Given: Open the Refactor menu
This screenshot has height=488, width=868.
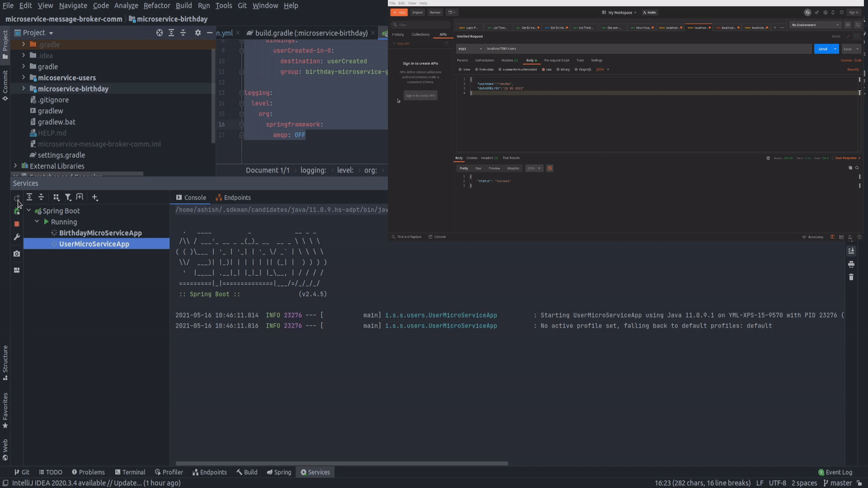Looking at the screenshot, I should point(157,5).
